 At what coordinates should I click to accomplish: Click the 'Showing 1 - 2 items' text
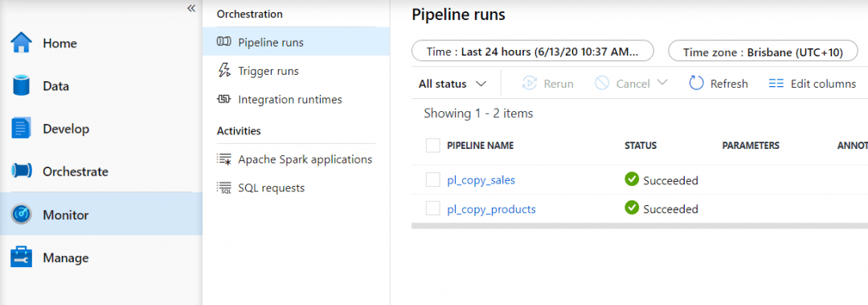click(478, 113)
